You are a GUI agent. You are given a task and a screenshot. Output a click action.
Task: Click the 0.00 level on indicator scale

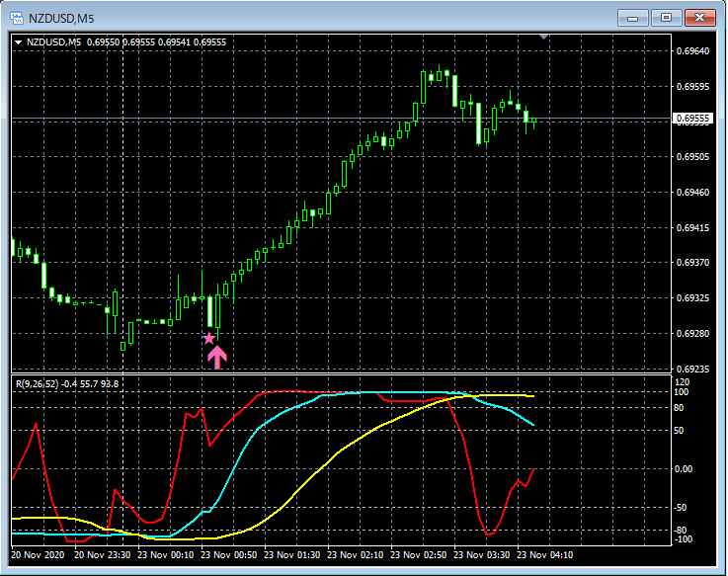tap(683, 468)
